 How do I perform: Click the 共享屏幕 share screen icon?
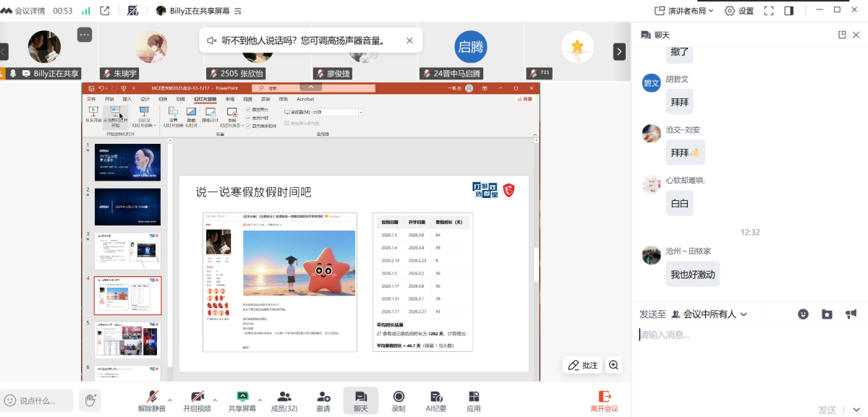tap(242, 400)
